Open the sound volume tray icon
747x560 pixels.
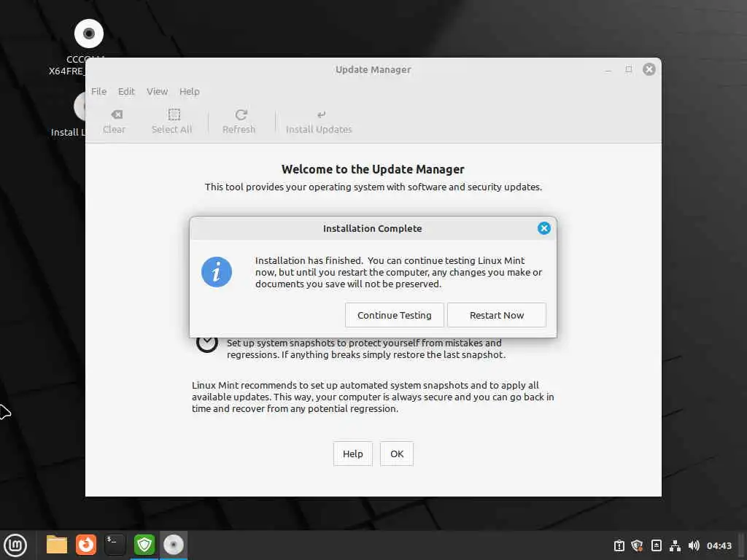694,545
